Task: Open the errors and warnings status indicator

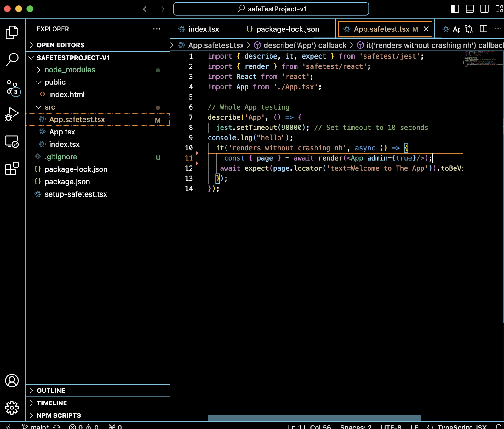Action: click(x=84, y=426)
